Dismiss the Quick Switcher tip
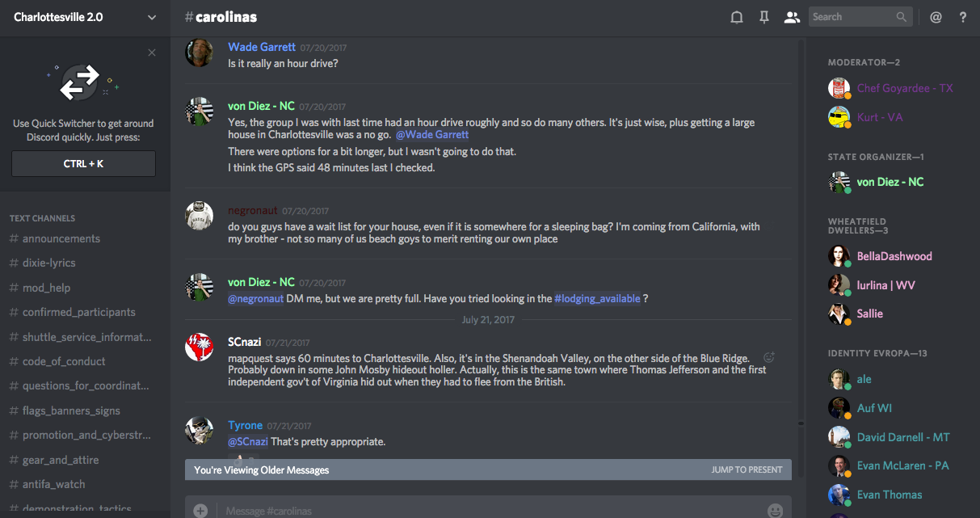Screen dimensions: 980x518 (x=152, y=53)
